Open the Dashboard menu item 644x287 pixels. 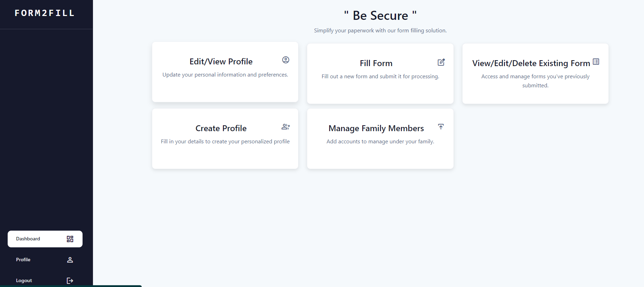[x=28, y=239]
